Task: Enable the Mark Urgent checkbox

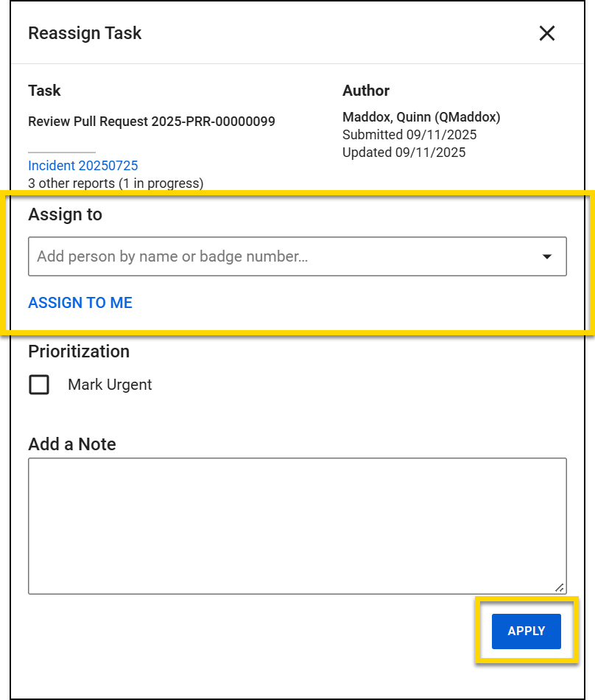Action: [39, 385]
